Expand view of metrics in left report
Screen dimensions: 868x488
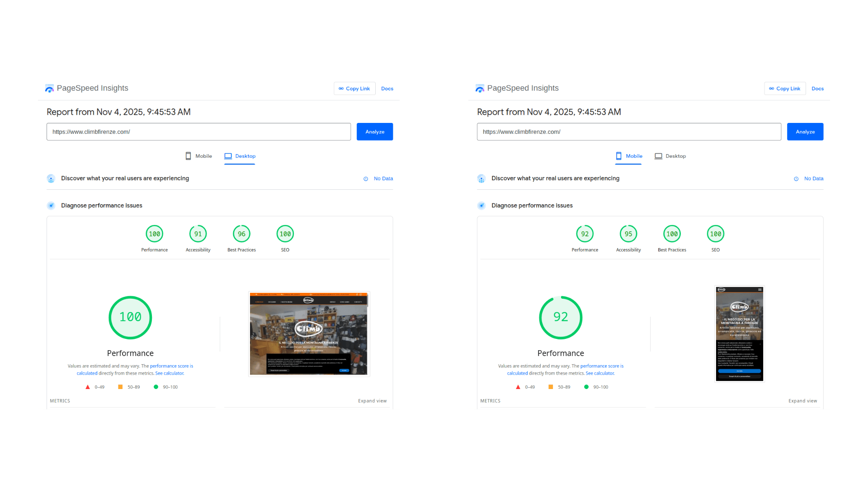[372, 401]
